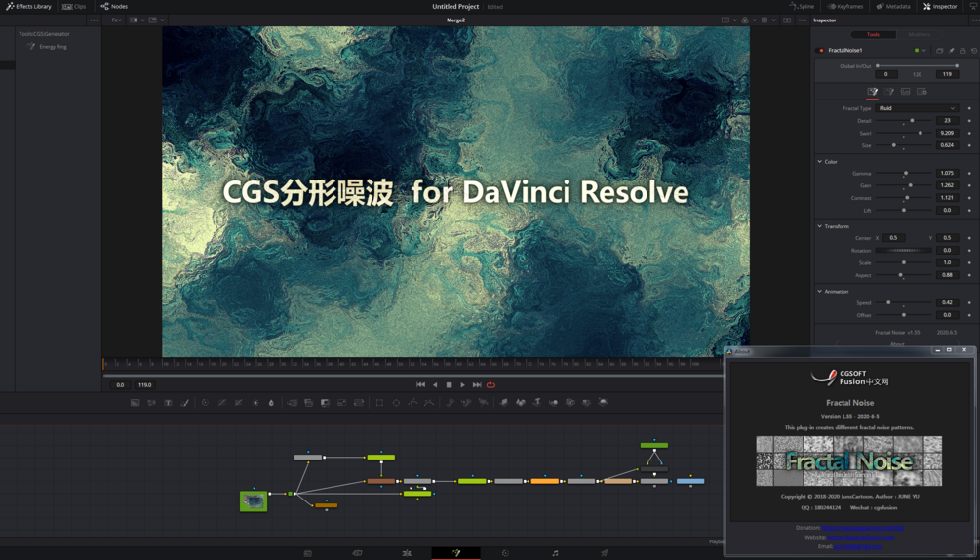Add a BSpline mask tool

(x=429, y=403)
